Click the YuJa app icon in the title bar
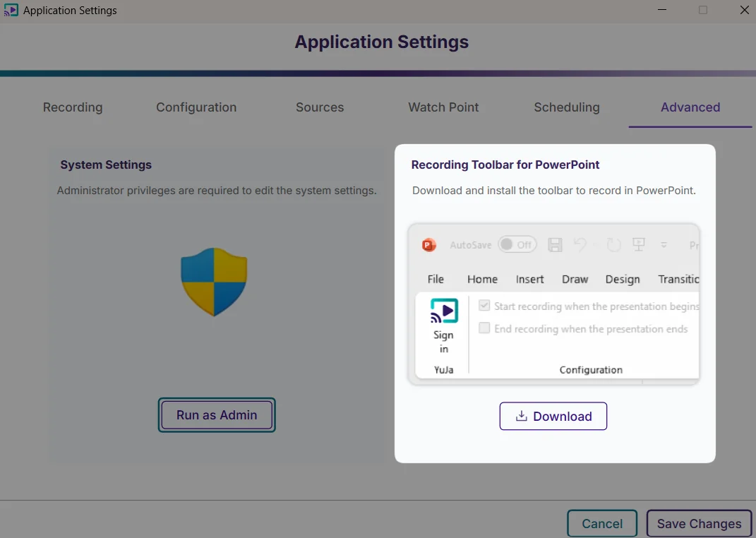Image resolution: width=756 pixels, height=538 pixels. 11,10
